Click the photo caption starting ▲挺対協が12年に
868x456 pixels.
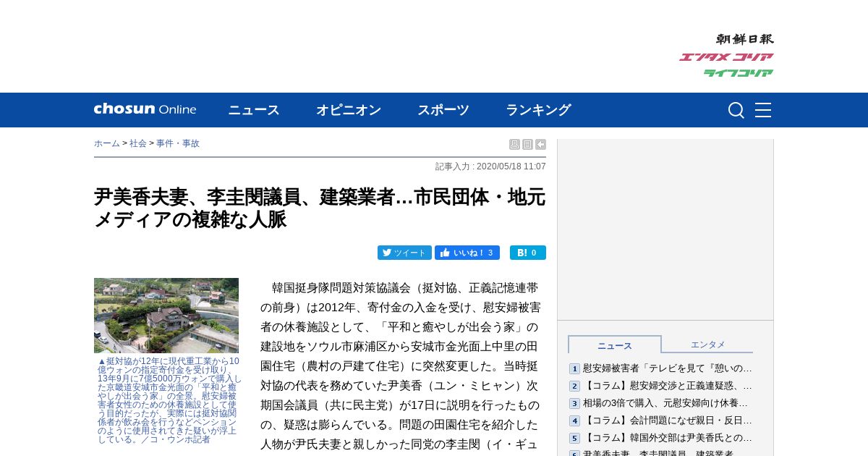click(169, 400)
